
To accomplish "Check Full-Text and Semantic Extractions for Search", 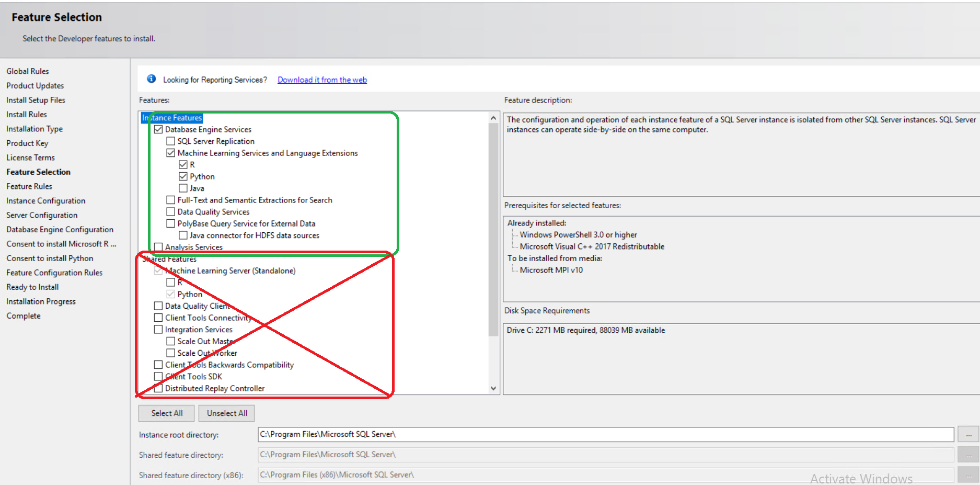I will (170, 200).
